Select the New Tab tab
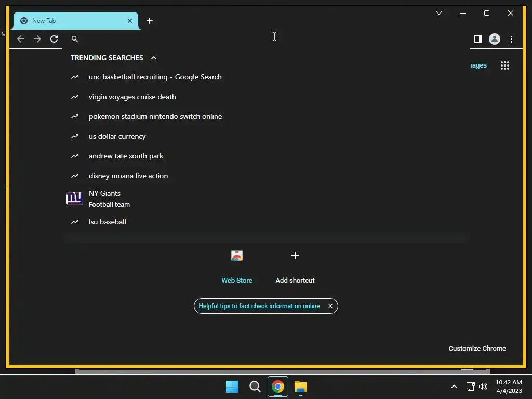The image size is (532, 399). (76, 21)
